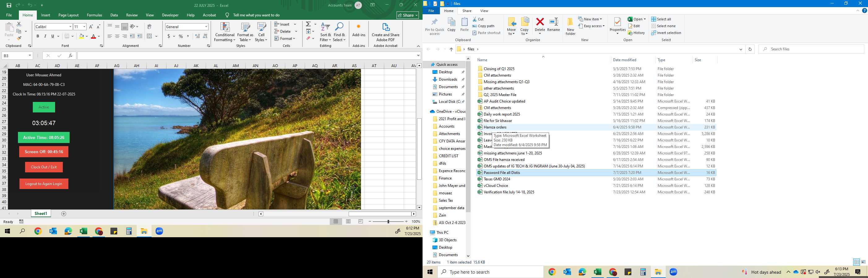Open the Share tab in Explorer

click(x=467, y=11)
